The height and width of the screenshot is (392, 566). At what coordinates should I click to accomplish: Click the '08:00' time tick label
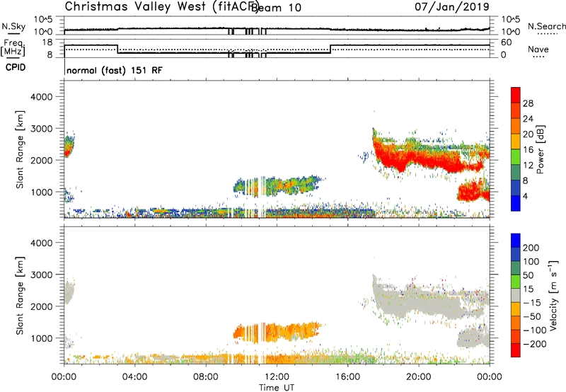(x=206, y=377)
